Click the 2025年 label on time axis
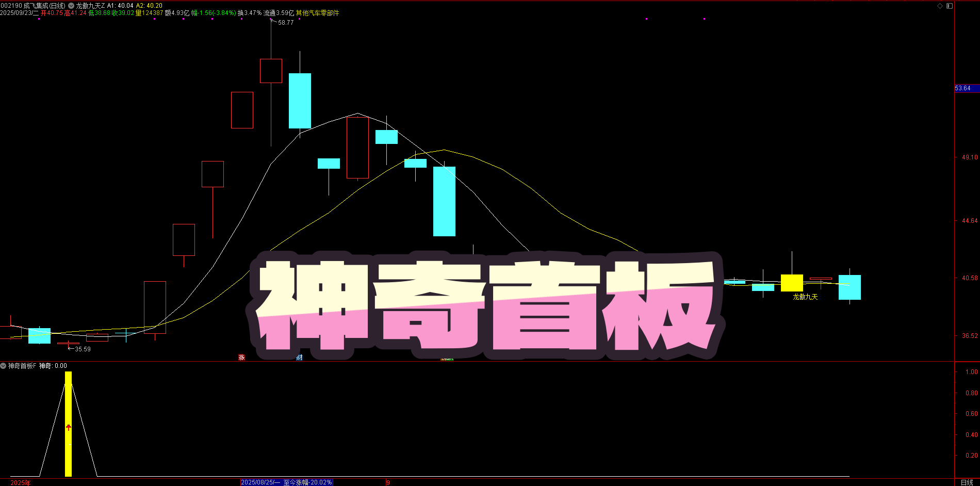The height and width of the screenshot is (486, 980). [x=21, y=482]
